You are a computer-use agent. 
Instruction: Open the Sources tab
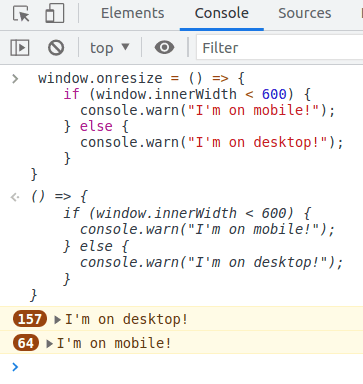pos(305,13)
